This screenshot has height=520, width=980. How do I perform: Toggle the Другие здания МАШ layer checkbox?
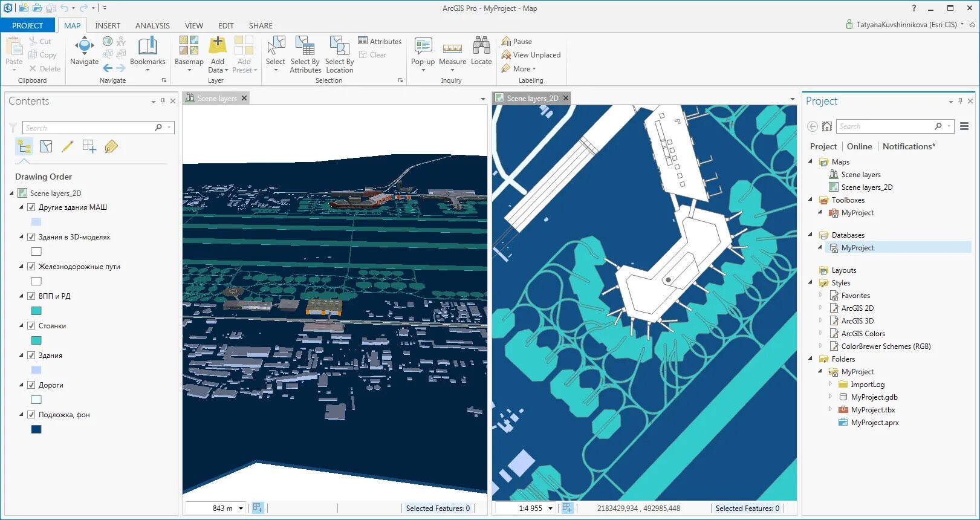(31, 207)
